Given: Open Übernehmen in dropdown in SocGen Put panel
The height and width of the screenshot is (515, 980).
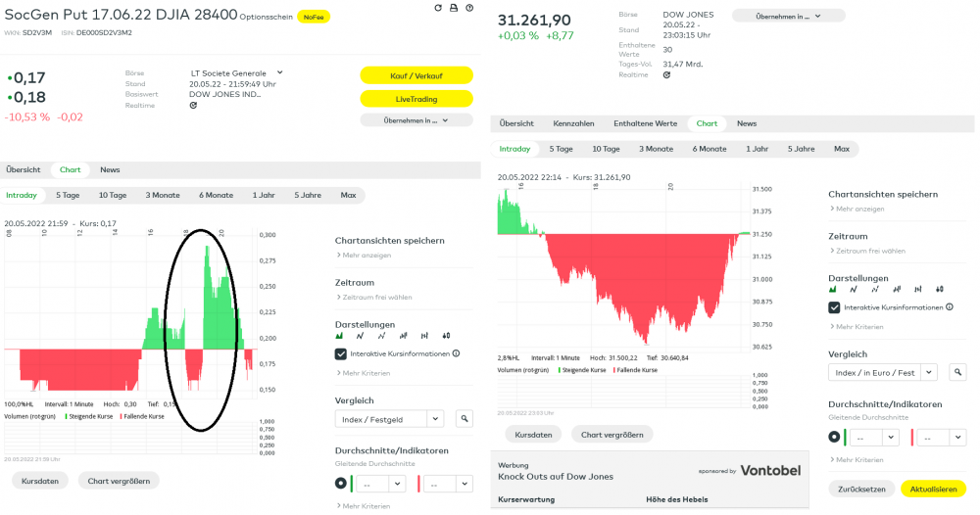Looking at the screenshot, I should [x=416, y=120].
